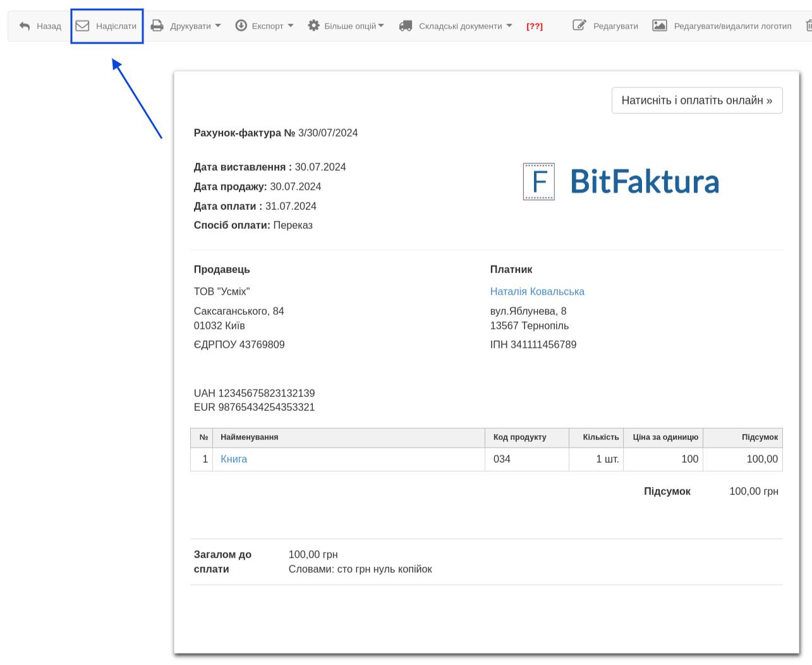Click the picture icon for editing the logo
Screen dimensions: 812x665
pyautogui.click(x=659, y=26)
